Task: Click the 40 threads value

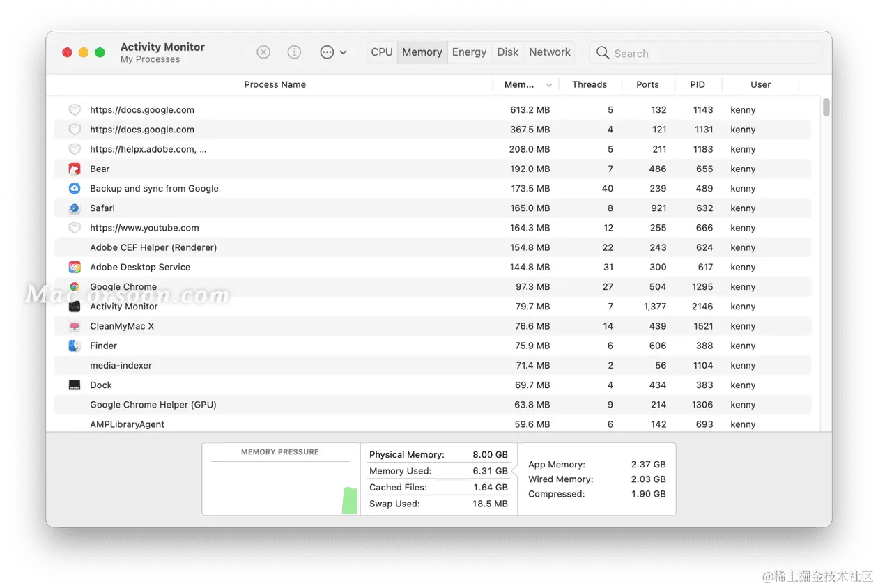Action: [608, 188]
